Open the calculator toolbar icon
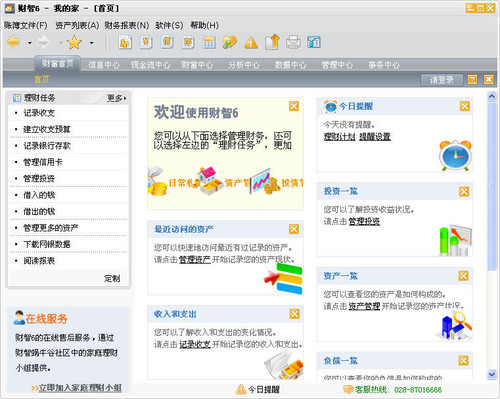 209,42
